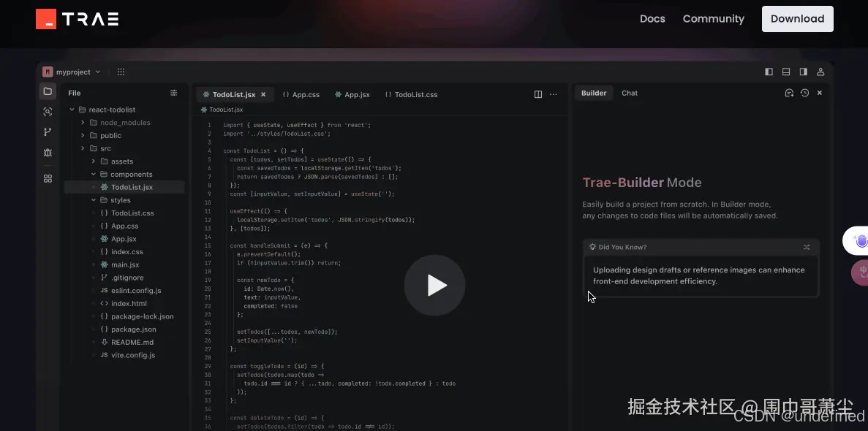Toggle the left sidebar layout icon
This screenshot has height=431, width=868.
coord(769,72)
